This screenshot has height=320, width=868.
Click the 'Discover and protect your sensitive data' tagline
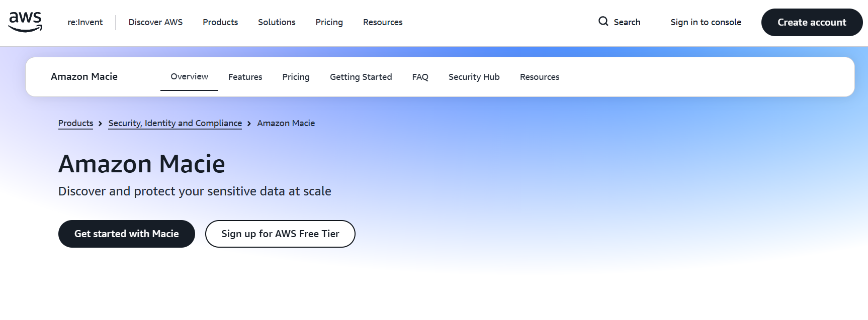pos(195,191)
